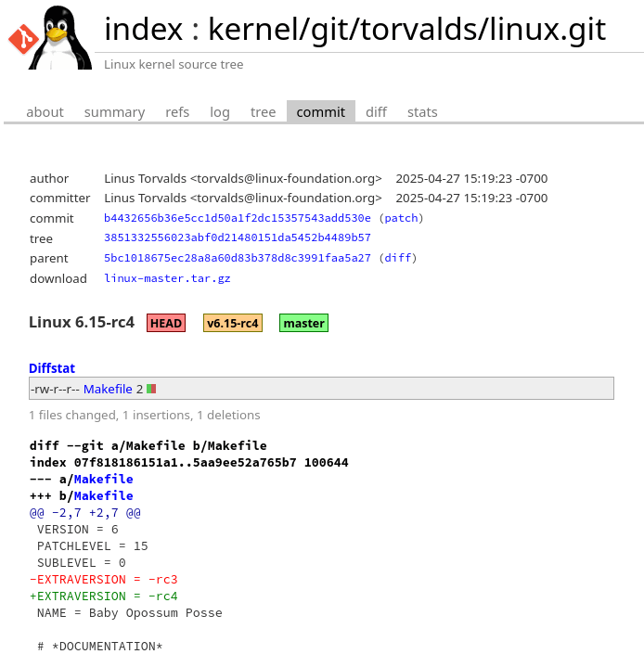Click the green-red diffstat change bar
Viewport: 644px width, 667px height.
[151, 389]
